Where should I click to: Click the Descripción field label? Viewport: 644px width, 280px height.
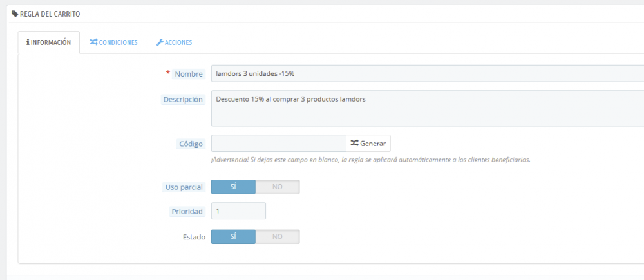[x=183, y=100]
